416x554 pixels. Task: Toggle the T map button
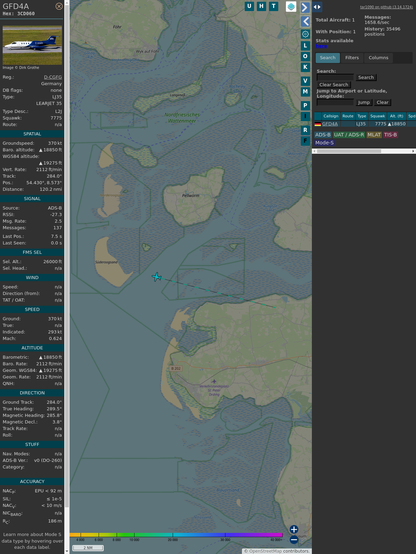tap(273, 6)
